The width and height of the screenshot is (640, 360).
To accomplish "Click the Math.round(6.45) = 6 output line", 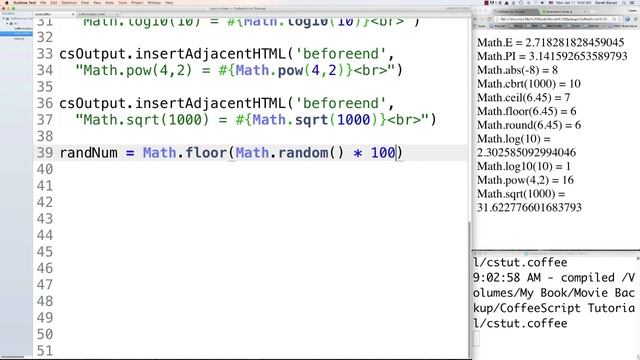I will [529, 125].
